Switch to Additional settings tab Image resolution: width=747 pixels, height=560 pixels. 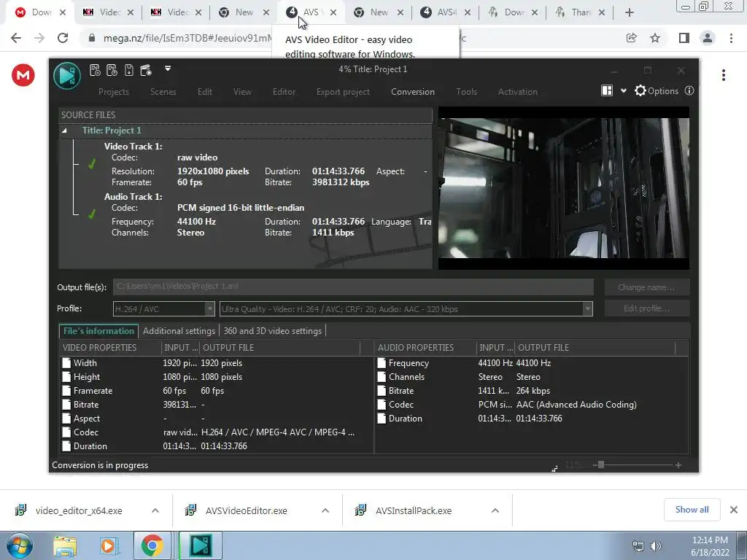click(179, 331)
